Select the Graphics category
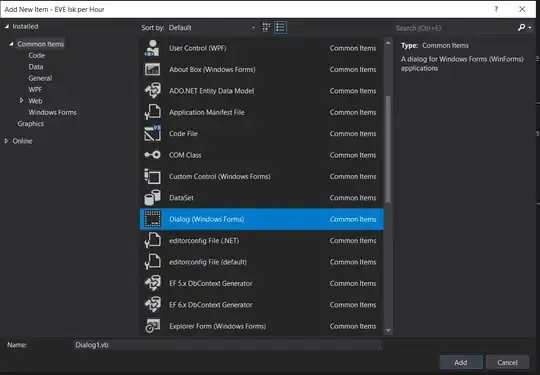 click(31, 124)
